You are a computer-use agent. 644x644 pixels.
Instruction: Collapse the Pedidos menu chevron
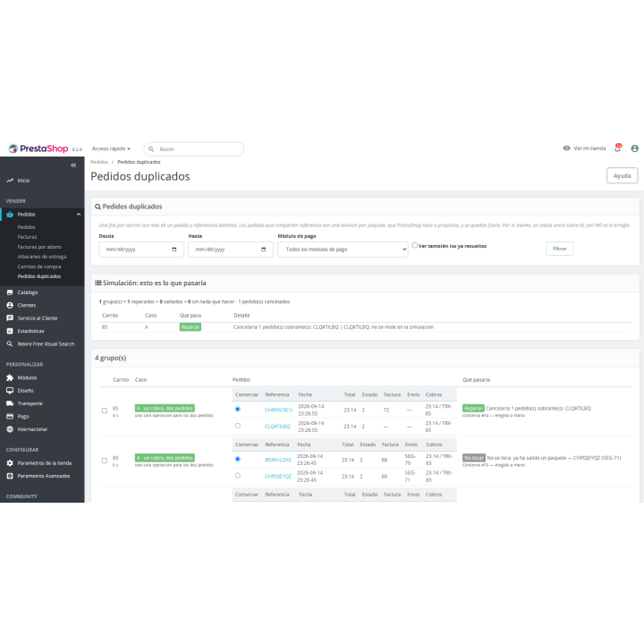pyautogui.click(x=79, y=215)
